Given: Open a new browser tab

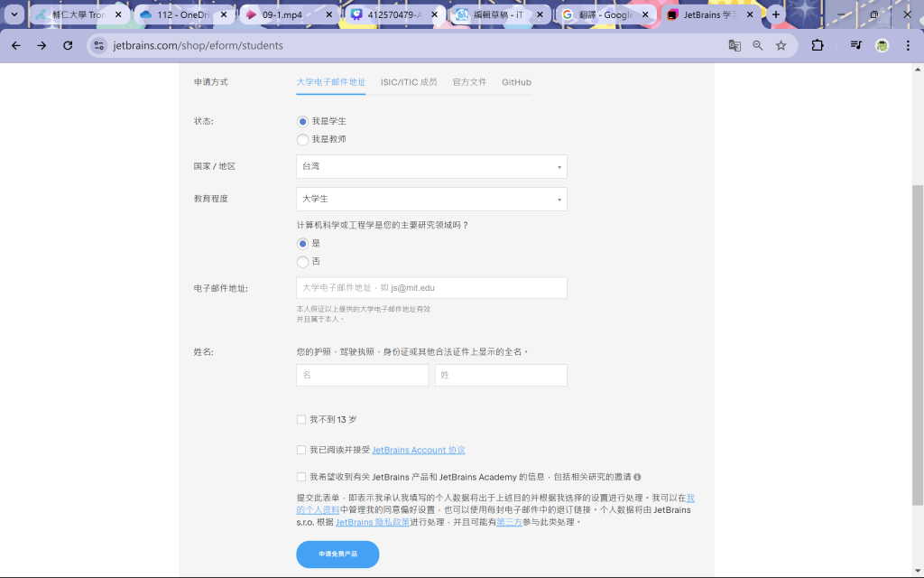Looking at the screenshot, I should (x=775, y=14).
